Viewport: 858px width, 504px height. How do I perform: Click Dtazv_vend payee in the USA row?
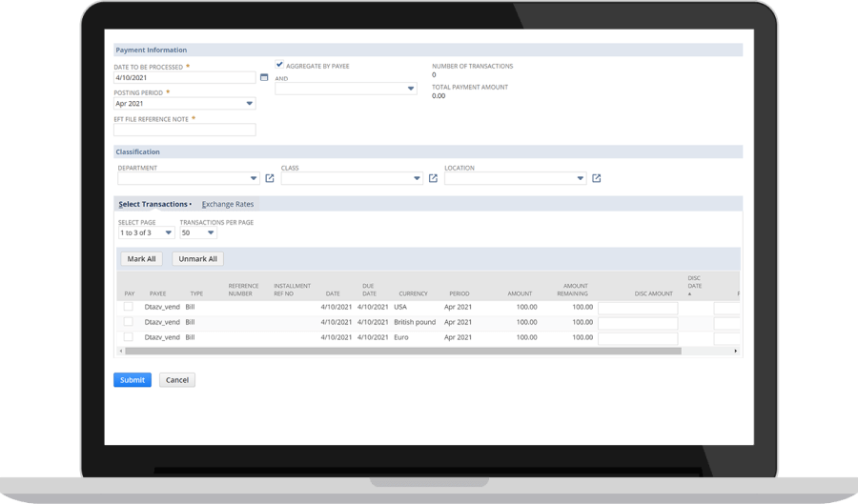pyautogui.click(x=162, y=307)
